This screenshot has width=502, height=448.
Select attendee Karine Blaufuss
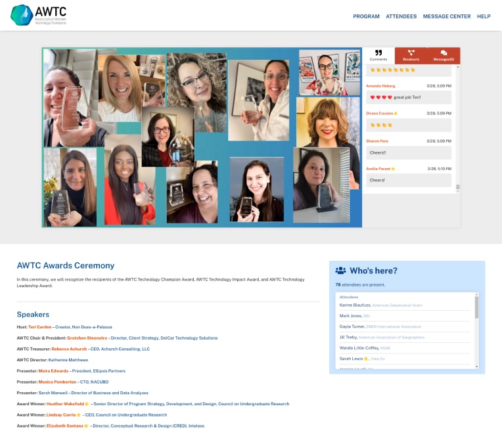pyautogui.click(x=355, y=305)
